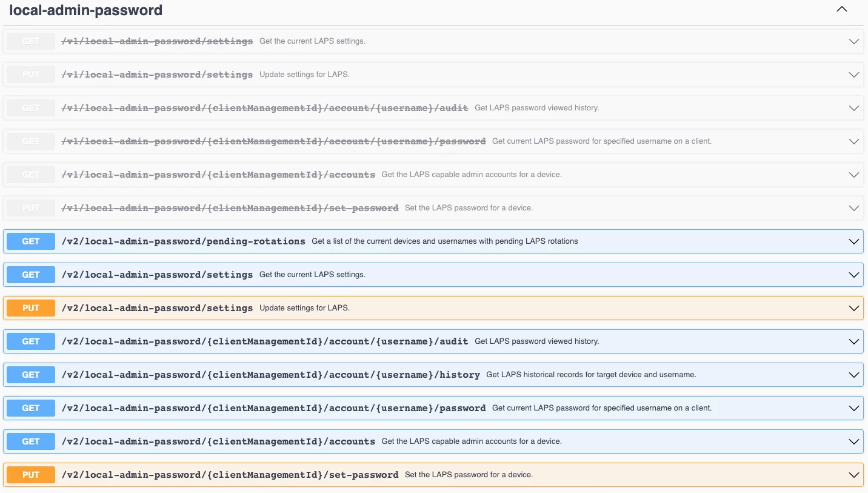Viewport: 868px width, 493px height.
Task: Click faded GET badge for v1 password
Action: (31, 141)
